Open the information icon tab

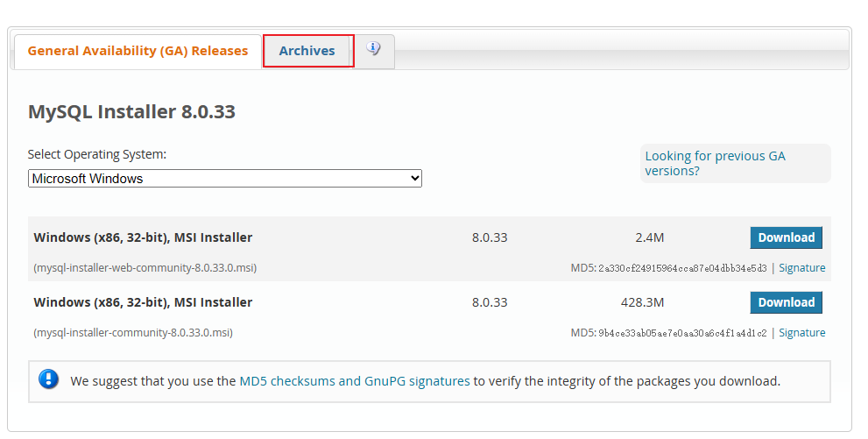pyautogui.click(x=374, y=50)
